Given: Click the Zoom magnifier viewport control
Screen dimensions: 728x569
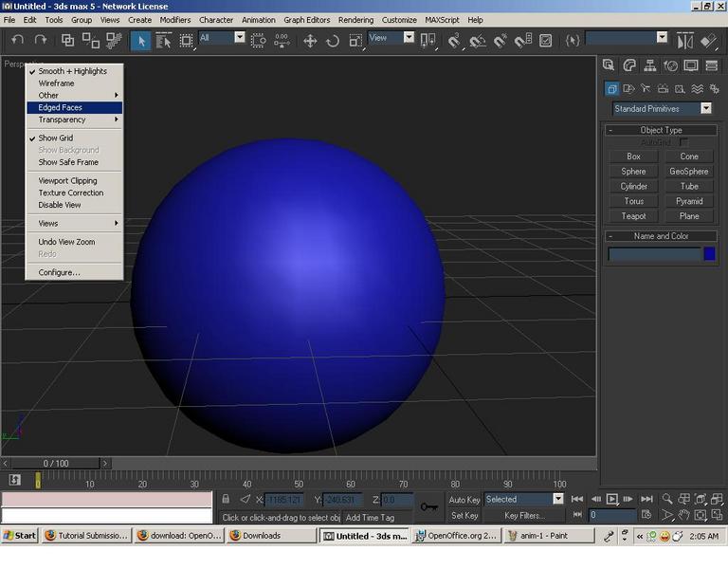Looking at the screenshot, I should point(666,499).
